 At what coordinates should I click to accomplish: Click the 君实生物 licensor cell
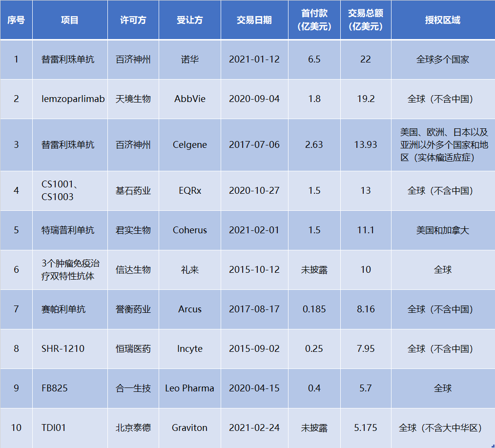pos(133,230)
